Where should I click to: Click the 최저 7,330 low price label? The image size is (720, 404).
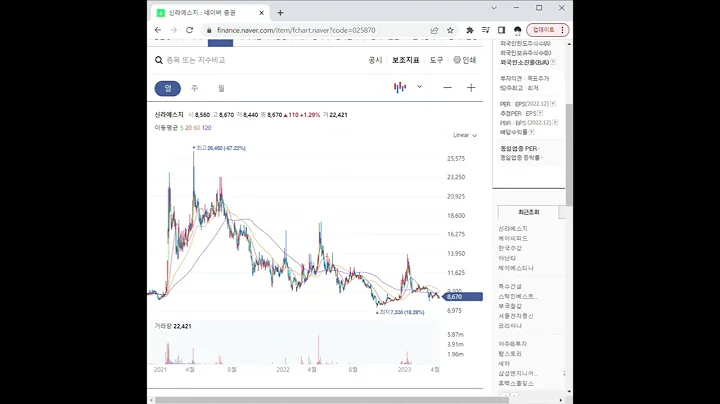[400, 312]
